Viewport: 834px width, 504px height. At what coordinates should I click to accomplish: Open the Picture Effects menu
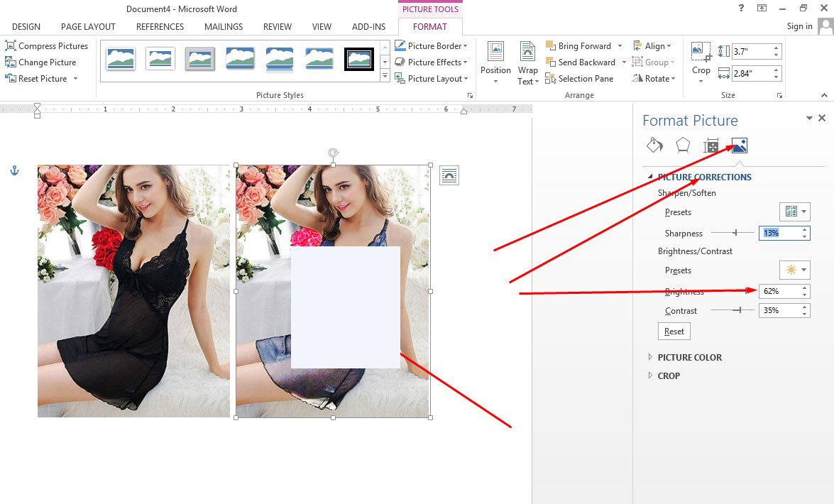pyautogui.click(x=431, y=62)
